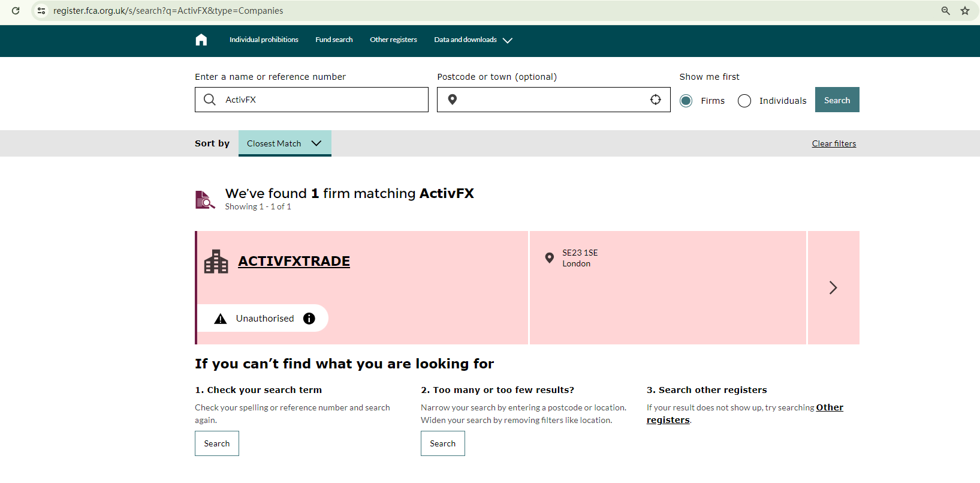Bookmark this page with the star icon

(x=965, y=11)
